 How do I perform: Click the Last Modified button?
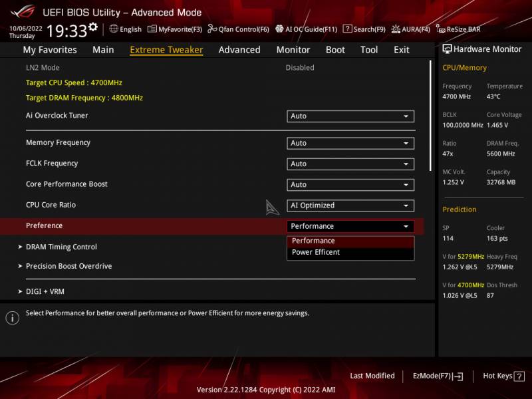tap(372, 376)
